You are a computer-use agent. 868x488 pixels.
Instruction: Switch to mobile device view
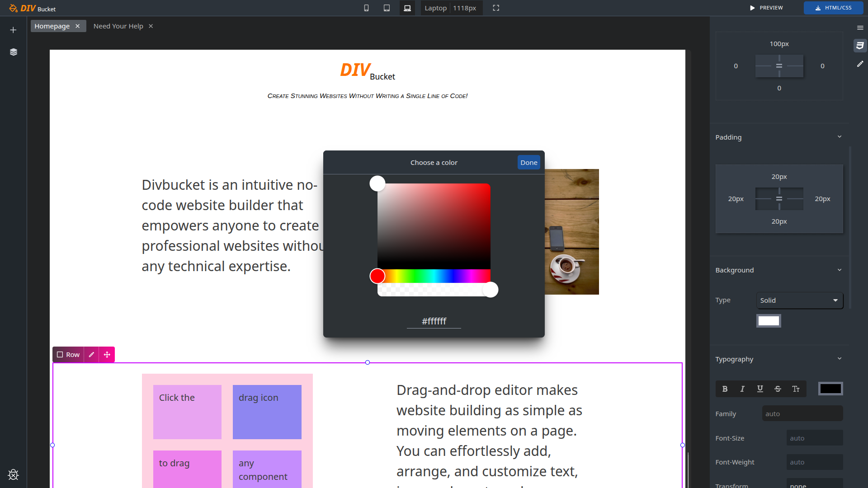pyautogui.click(x=366, y=8)
